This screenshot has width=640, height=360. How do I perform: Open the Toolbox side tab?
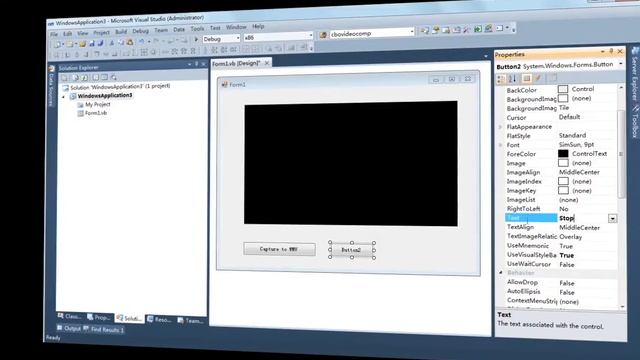point(635,120)
